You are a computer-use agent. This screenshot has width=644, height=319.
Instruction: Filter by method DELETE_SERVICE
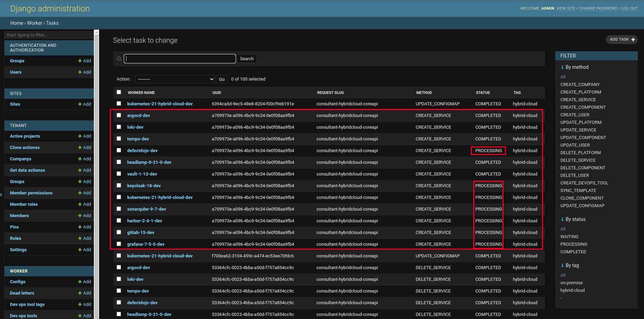pos(578,160)
